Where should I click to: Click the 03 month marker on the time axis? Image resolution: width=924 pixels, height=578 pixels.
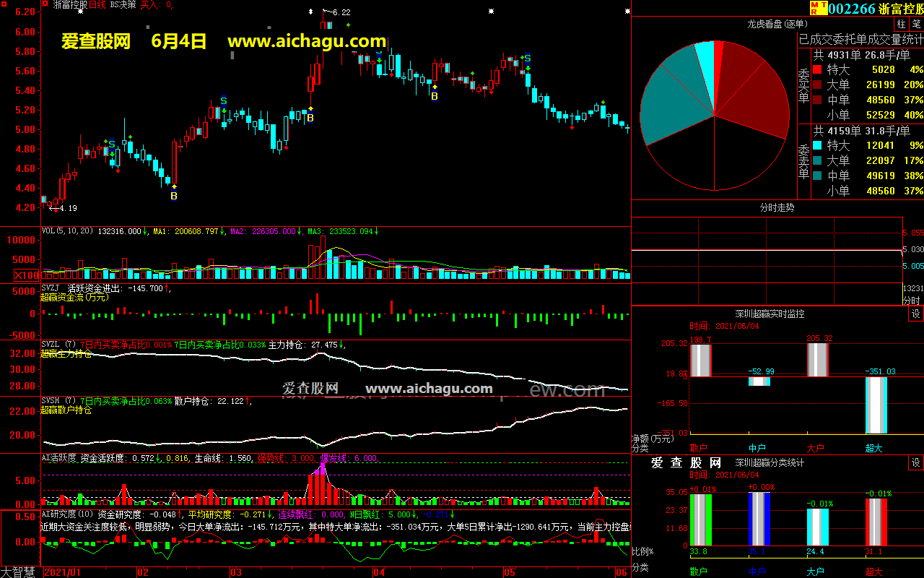point(235,572)
